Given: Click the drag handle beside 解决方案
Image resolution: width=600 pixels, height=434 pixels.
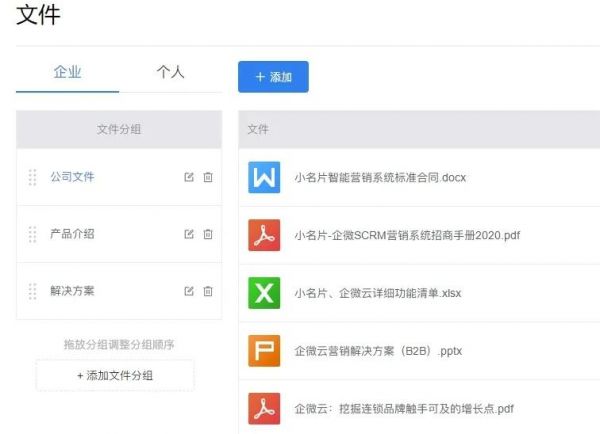Looking at the screenshot, I should click(x=32, y=291).
